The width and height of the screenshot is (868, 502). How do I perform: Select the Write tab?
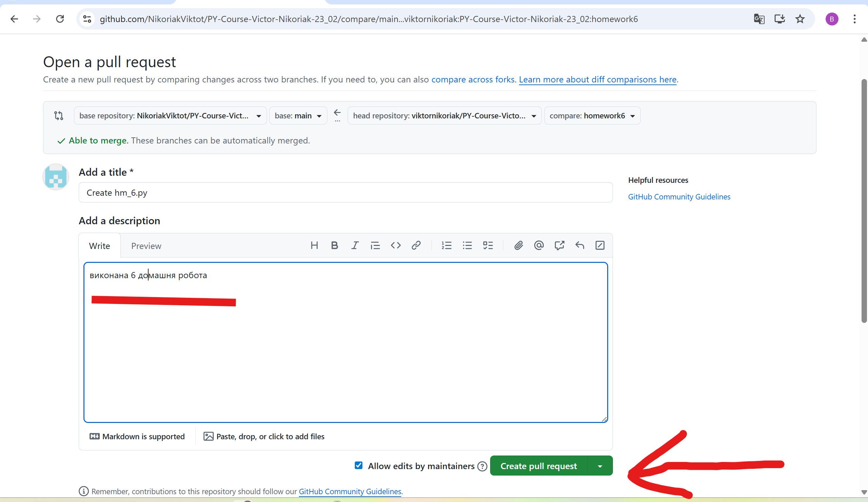(99, 246)
